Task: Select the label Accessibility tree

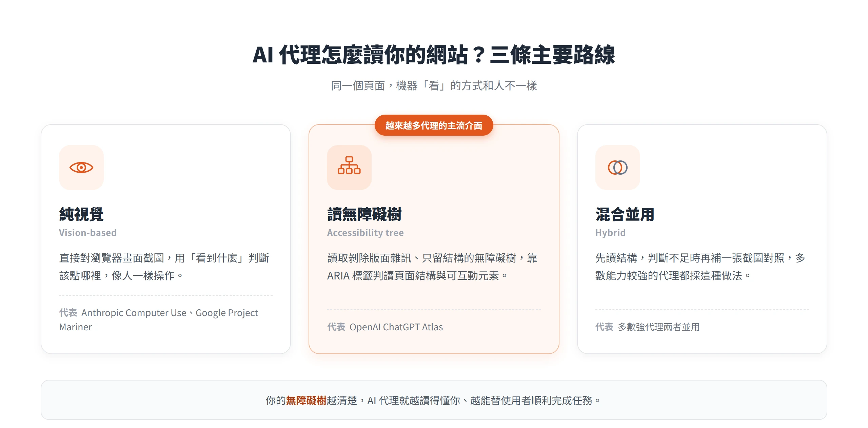Action: [366, 233]
